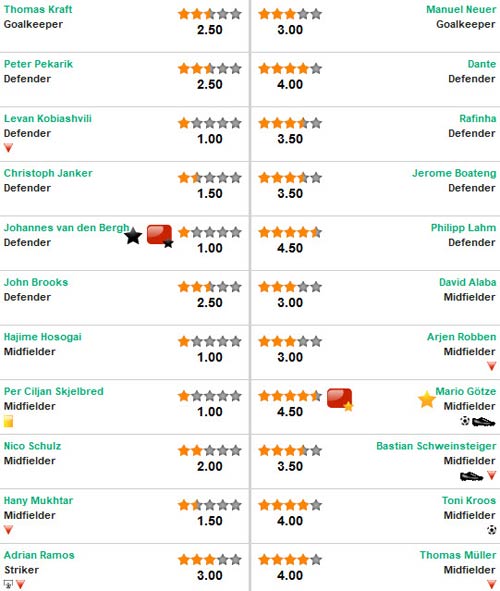Click the soccer ball icon under Toni Kroos
The height and width of the screenshot is (591, 500).
point(491,530)
